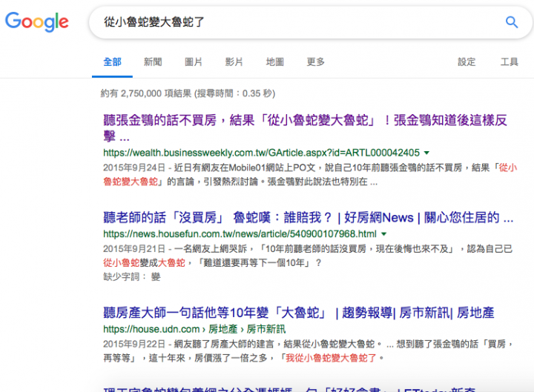Open the wealth.businessweekly.com.tw URL link
The height and width of the screenshot is (392, 534).
click(x=261, y=153)
